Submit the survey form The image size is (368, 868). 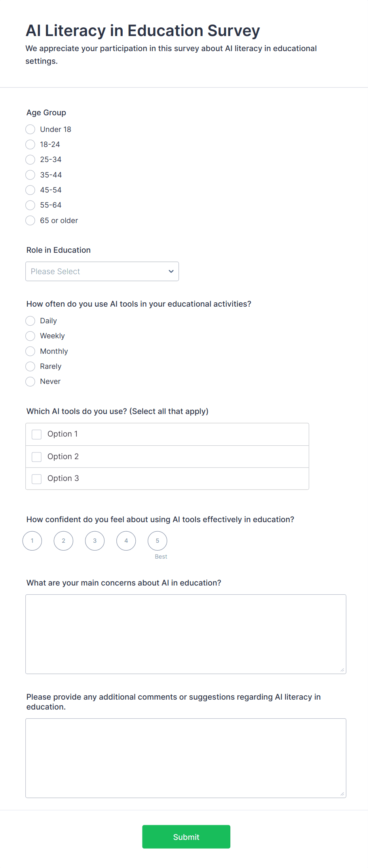pos(186,837)
